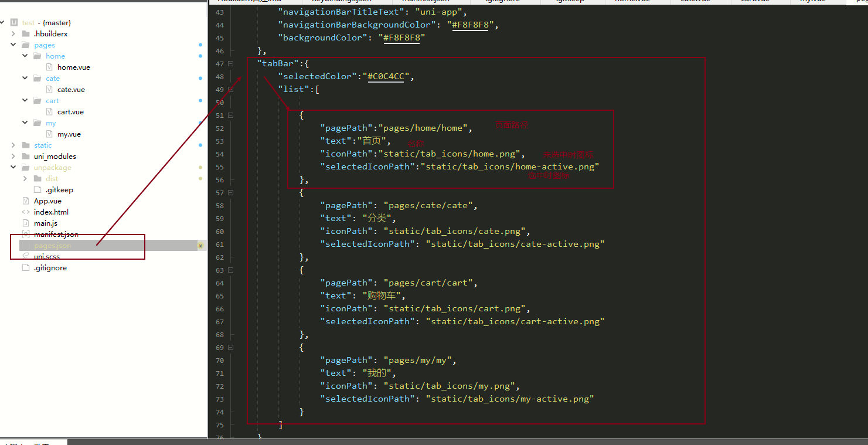Collapse the my folder chevron

25,123
